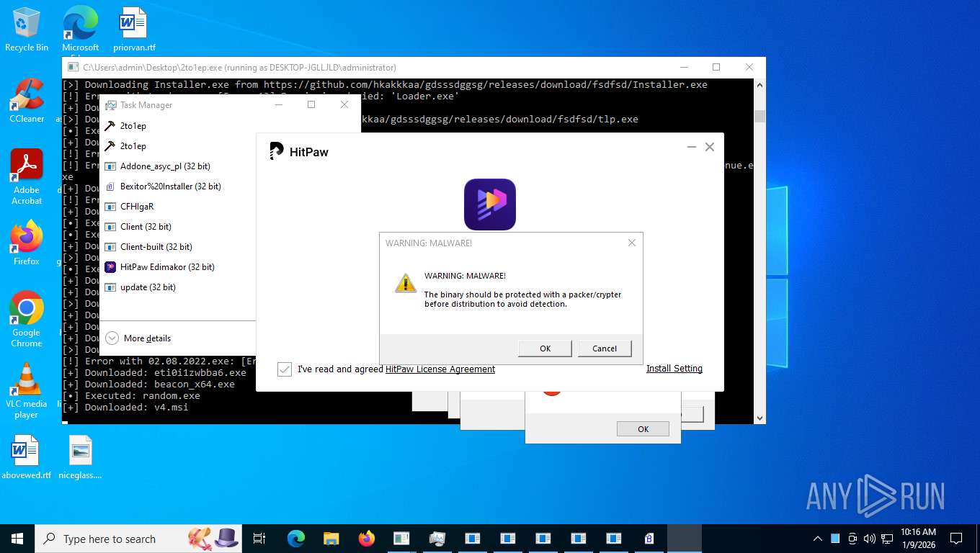Launch Firefox from the taskbar
Viewport: 980px width, 553px height.
pyautogui.click(x=367, y=539)
